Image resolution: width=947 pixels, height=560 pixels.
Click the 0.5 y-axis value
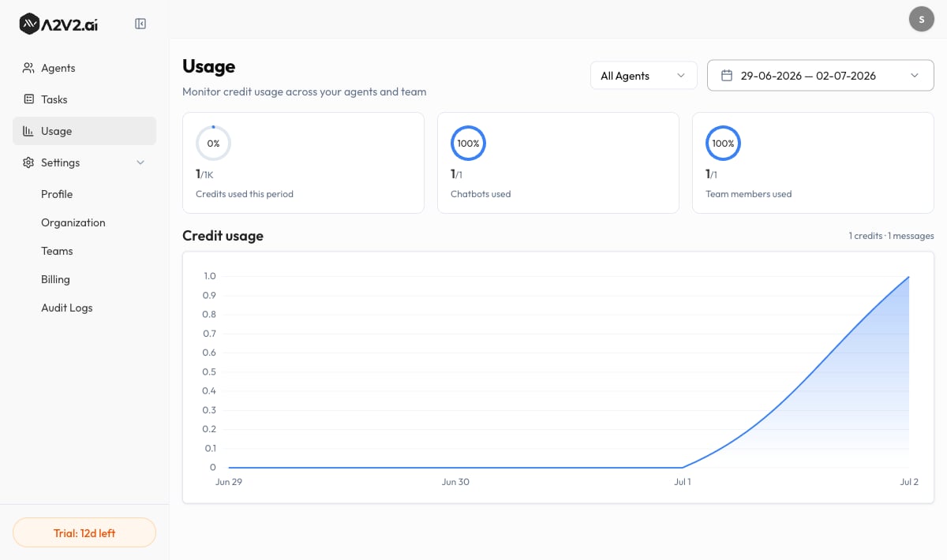click(209, 371)
